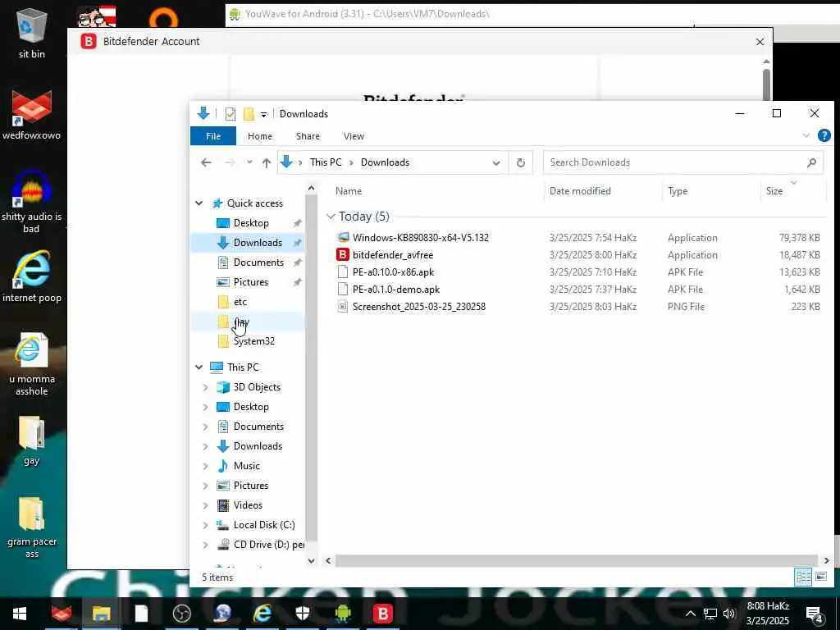The height and width of the screenshot is (630, 840).
Task: Open the 'etc' folder in the navigation pane
Action: [240, 302]
